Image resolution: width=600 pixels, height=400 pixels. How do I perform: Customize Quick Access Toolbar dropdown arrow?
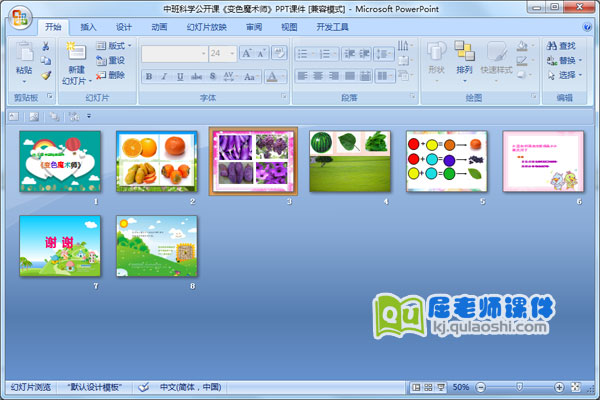89,116
